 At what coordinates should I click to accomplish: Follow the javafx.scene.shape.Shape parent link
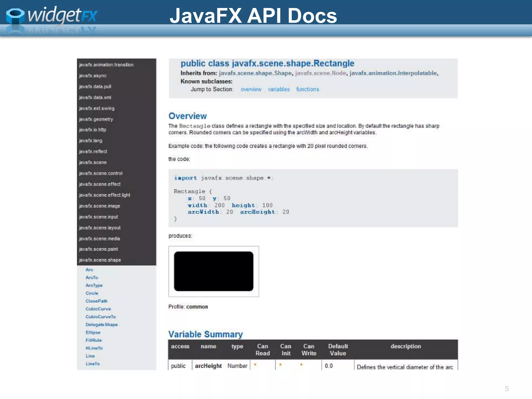coord(255,73)
